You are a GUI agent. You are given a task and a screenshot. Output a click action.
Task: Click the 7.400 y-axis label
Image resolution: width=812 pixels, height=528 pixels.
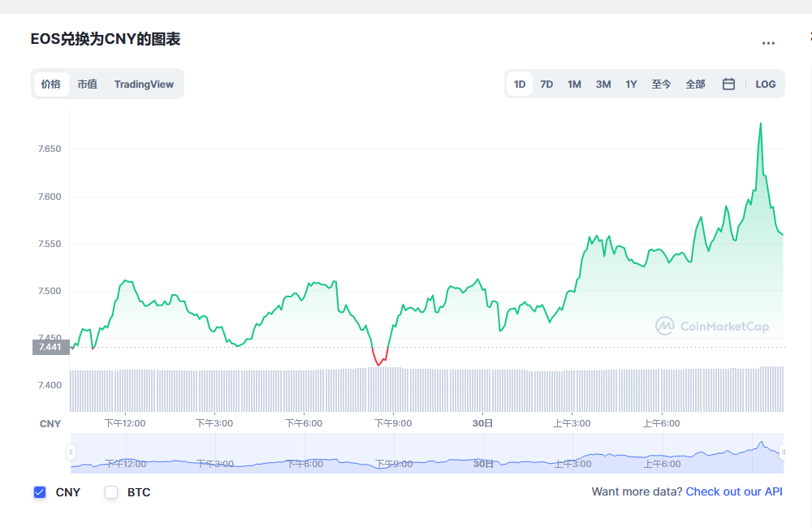click(x=50, y=385)
